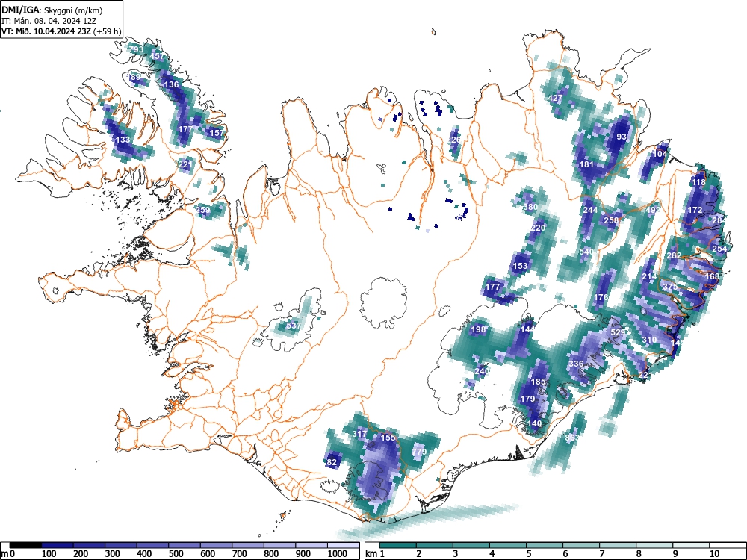747x560 pixels.
Task: Click the '244' visibility value on the map
Action: click(590, 210)
